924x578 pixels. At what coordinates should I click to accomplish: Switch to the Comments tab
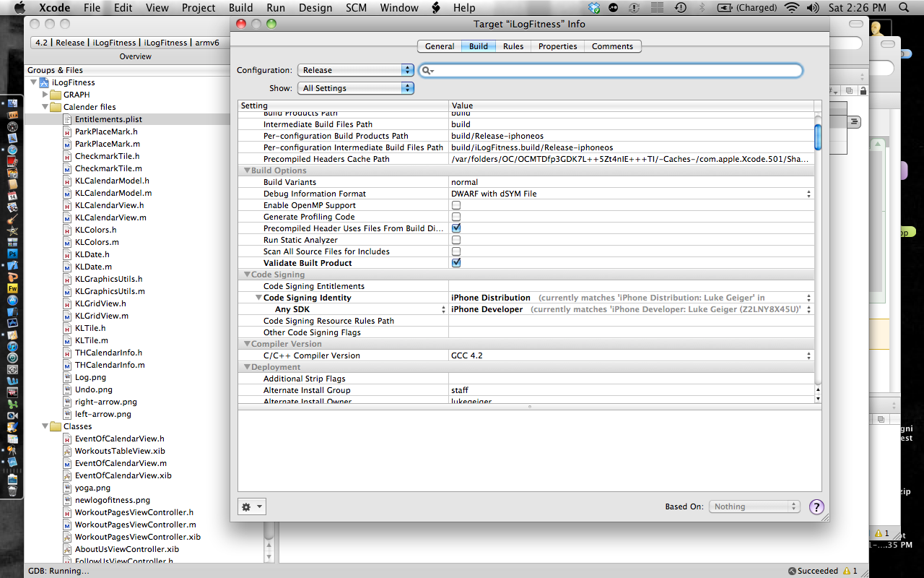612,46
